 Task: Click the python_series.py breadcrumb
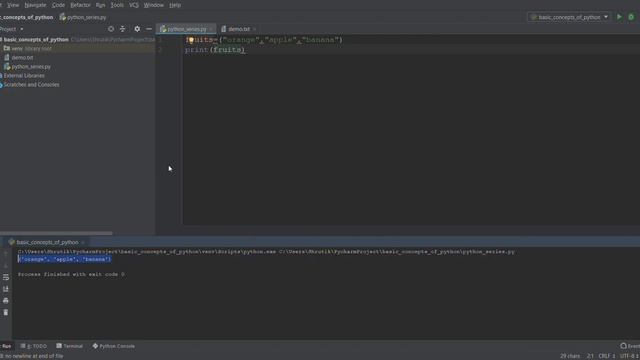pyautogui.click(x=83, y=17)
